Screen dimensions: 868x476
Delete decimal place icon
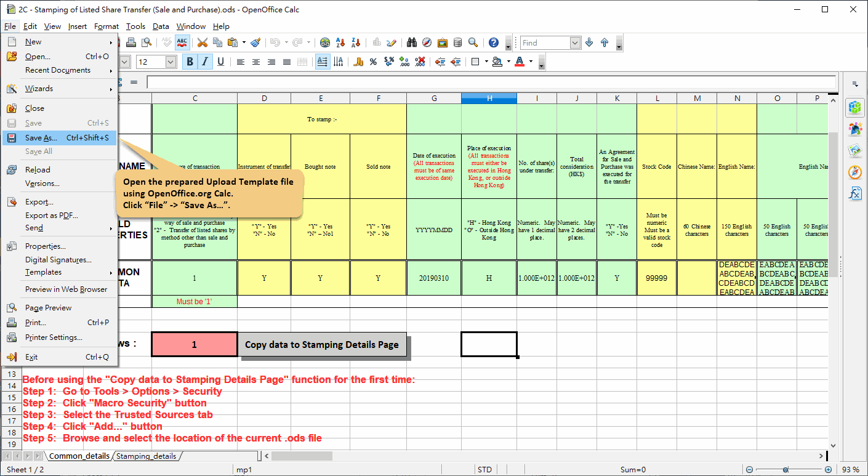(420, 62)
